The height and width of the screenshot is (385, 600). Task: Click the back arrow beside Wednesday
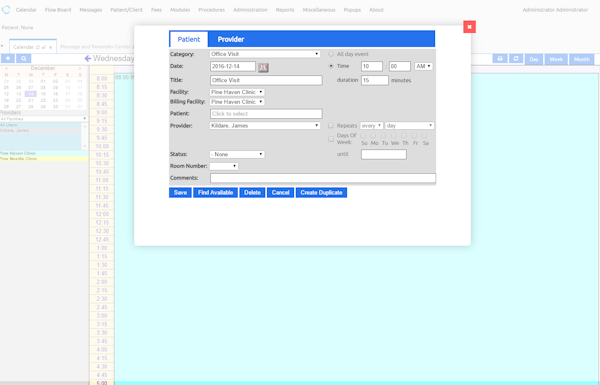point(88,58)
